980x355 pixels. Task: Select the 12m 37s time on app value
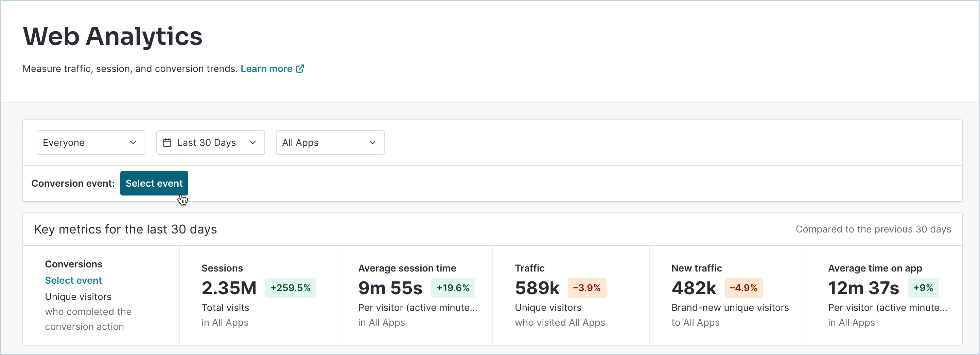[x=863, y=288]
